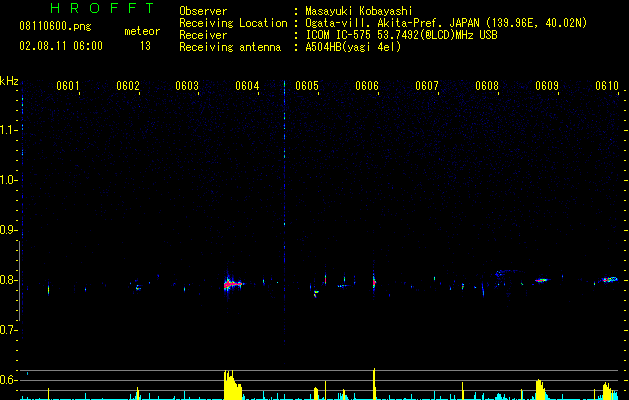The height and width of the screenshot is (400, 629).
Task: Click the meteor echo near 0610
Action: (x=609, y=279)
